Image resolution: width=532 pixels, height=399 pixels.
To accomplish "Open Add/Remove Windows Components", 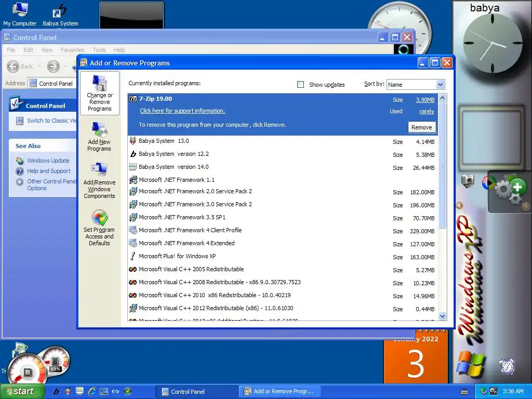I will pyautogui.click(x=99, y=180).
